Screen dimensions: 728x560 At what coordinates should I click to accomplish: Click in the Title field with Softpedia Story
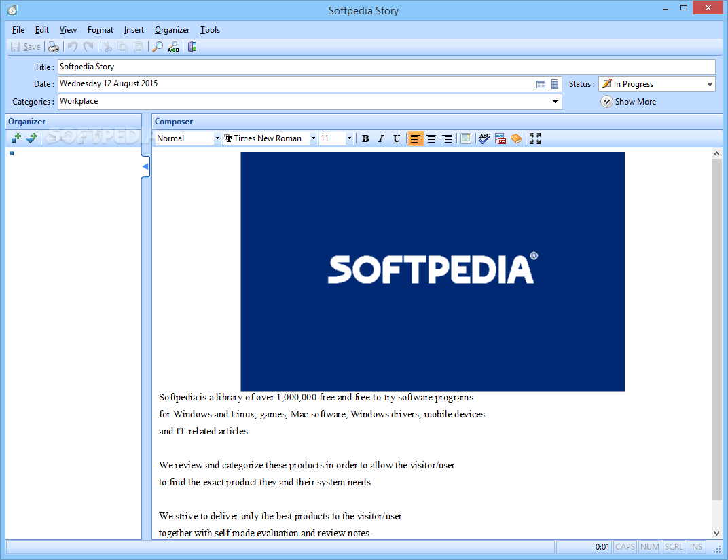point(386,67)
